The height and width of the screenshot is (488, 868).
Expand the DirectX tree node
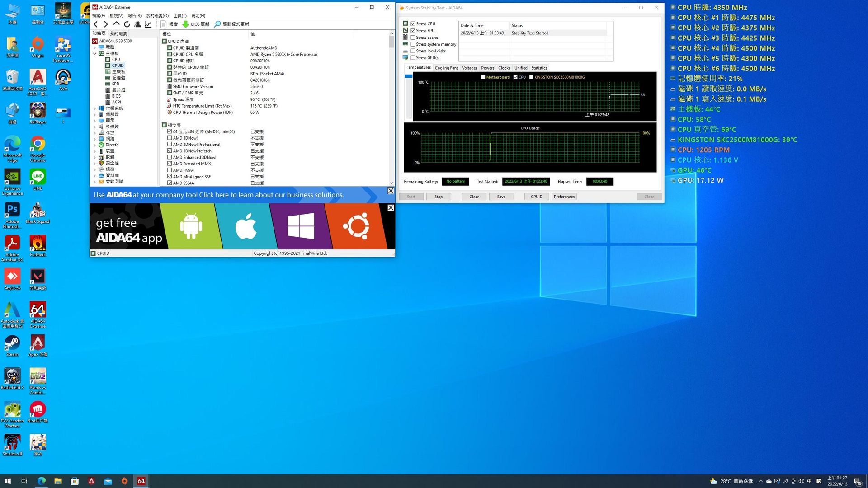coord(95,145)
